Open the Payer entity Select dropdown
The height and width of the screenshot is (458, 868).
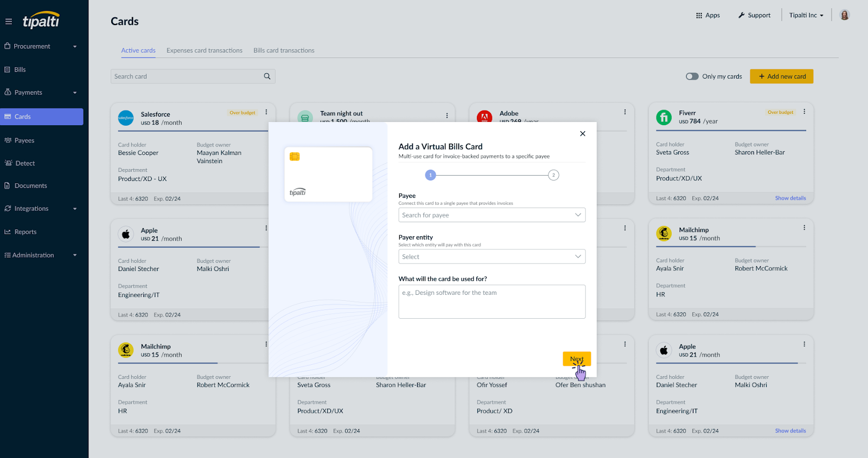tap(492, 256)
